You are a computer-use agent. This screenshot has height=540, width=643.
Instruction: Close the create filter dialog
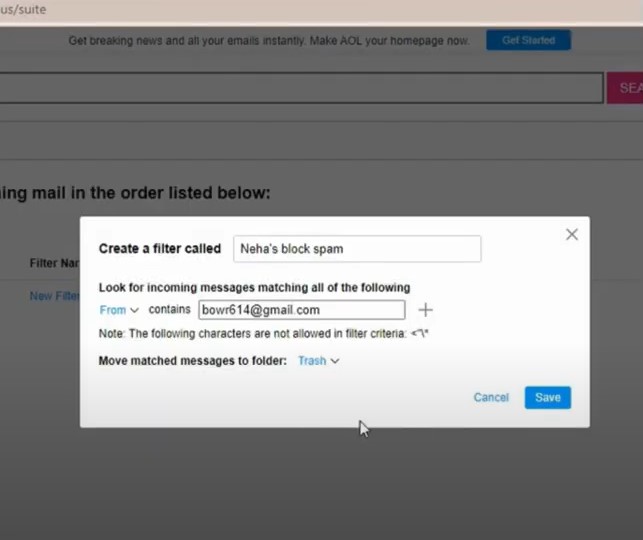(572, 235)
